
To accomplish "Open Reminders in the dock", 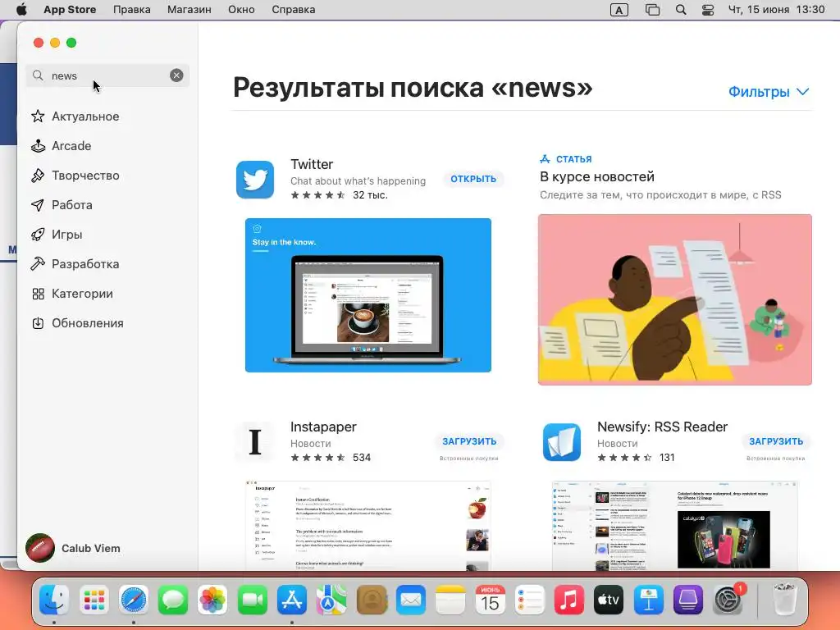I will (x=529, y=600).
